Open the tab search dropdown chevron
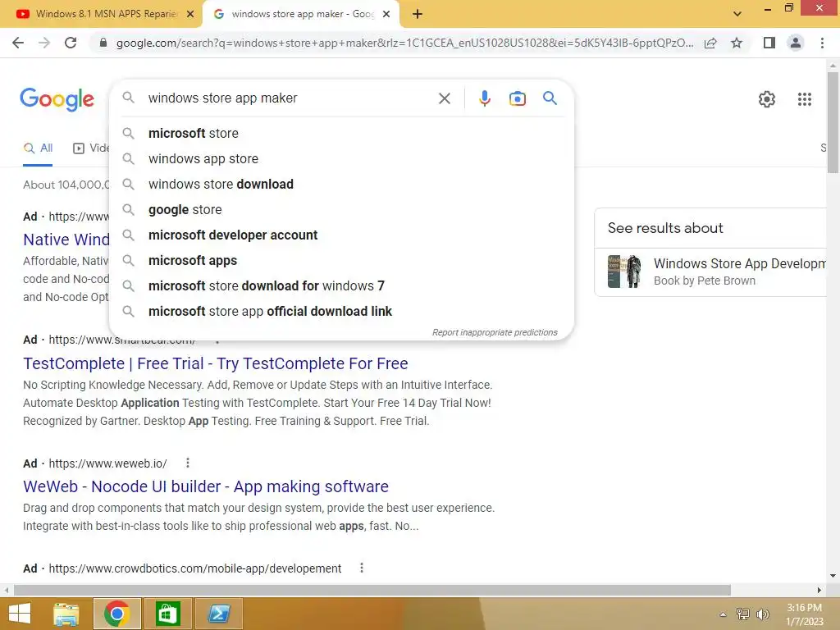This screenshot has height=630, width=840. [737, 14]
